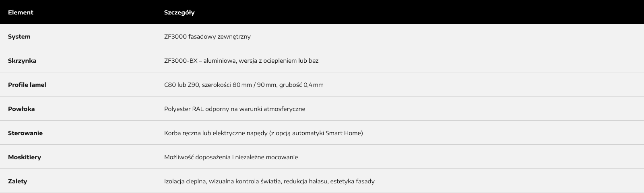Click the Element column header

(21, 12)
